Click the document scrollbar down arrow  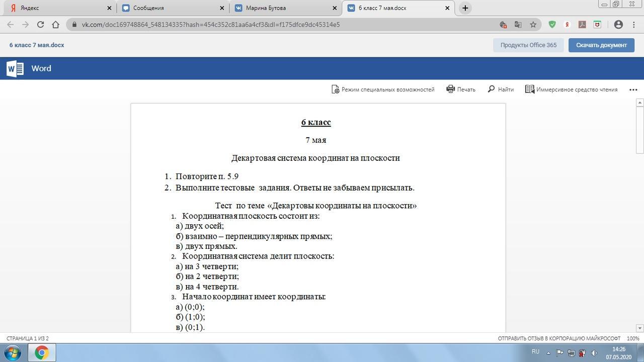pos(640,328)
